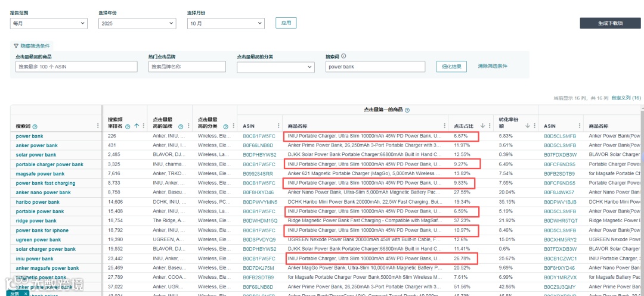Click help icon next to 搜索词 column header
The width and height of the screenshot is (644, 296).
[35, 126]
